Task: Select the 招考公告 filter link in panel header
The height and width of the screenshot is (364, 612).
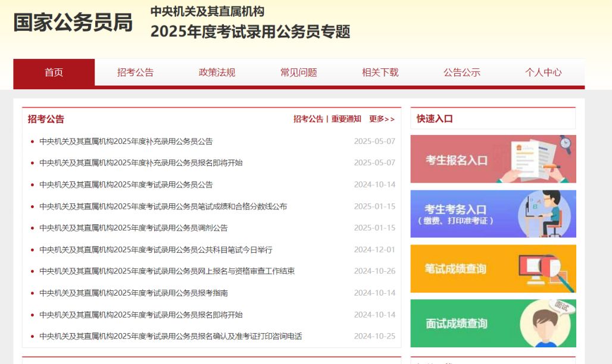Action: [308, 119]
